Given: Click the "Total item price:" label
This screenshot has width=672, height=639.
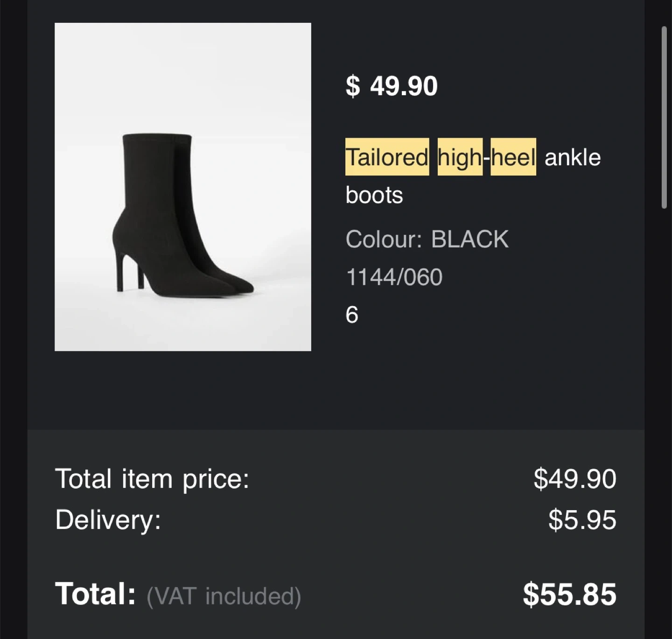Looking at the screenshot, I should coord(152,479).
